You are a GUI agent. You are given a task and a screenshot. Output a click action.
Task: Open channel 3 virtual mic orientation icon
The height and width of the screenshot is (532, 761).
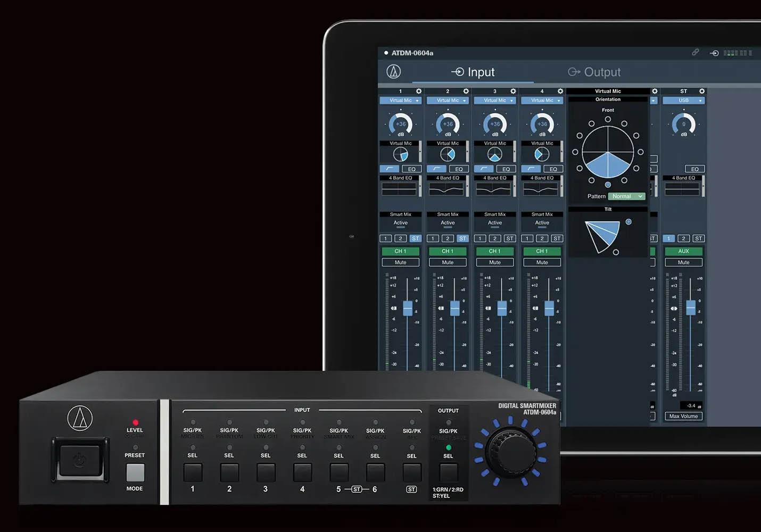click(495, 154)
